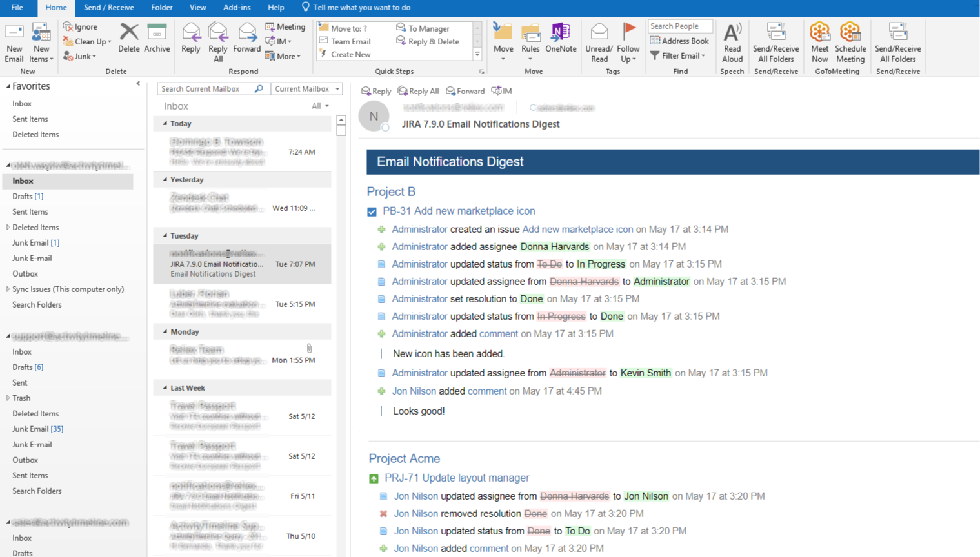Run Reply & Delete quick step
Screen dimensions: 980x557
428,41
